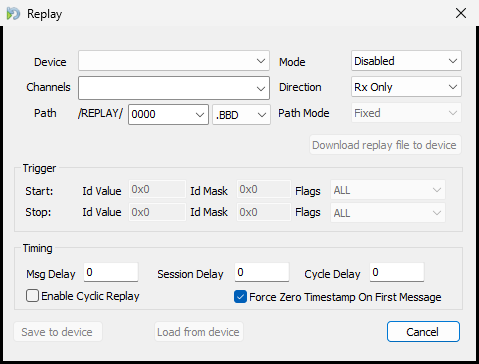Screen dimensions: 479x364
Task: Open the Path Mode dropdown showing Fixed
Action: 406,113
